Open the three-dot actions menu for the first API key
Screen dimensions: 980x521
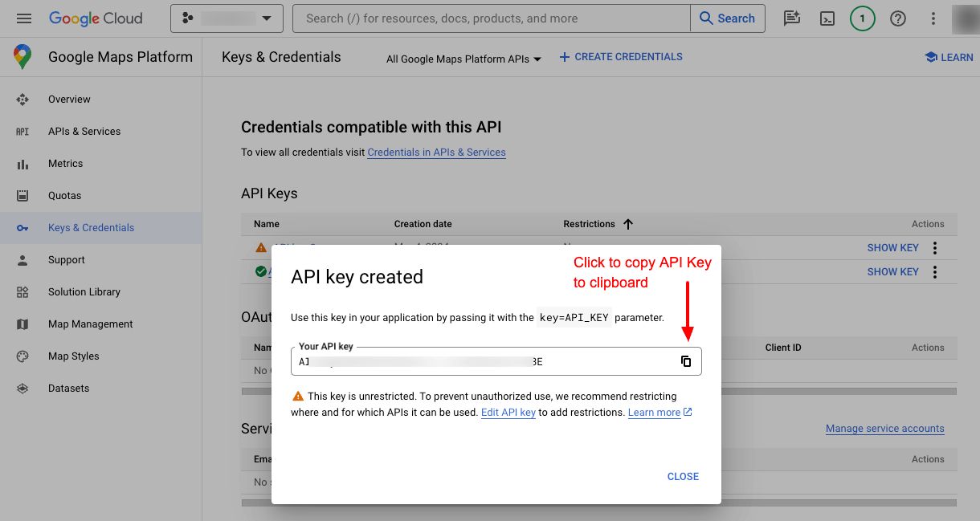tap(935, 248)
